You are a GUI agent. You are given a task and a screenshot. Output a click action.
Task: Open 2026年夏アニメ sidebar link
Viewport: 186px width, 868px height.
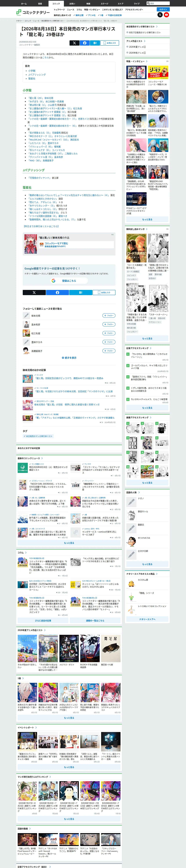137,47
